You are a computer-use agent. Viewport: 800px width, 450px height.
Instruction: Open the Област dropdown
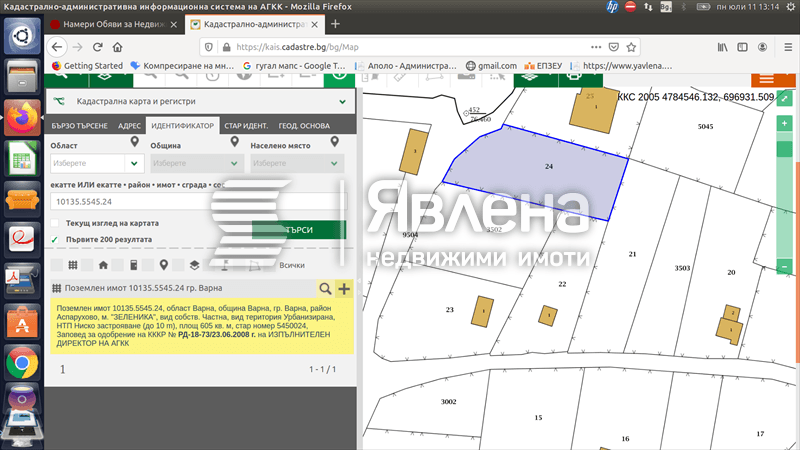[x=94, y=163]
